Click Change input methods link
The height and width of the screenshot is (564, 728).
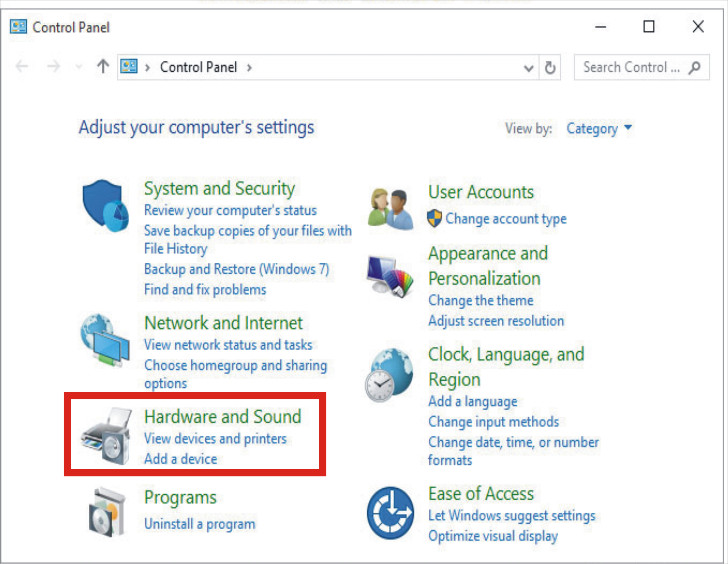click(493, 422)
